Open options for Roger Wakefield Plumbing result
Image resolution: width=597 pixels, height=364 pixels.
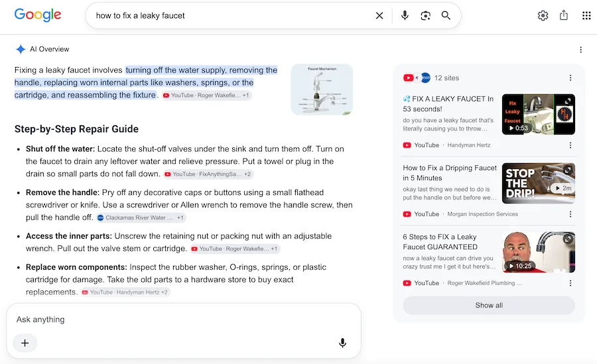click(x=570, y=283)
